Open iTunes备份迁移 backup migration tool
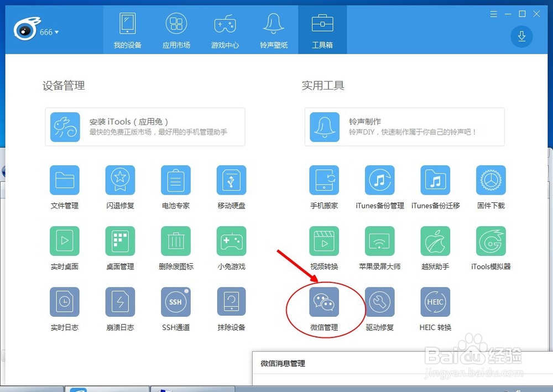The width and height of the screenshot is (553, 392). click(x=435, y=180)
